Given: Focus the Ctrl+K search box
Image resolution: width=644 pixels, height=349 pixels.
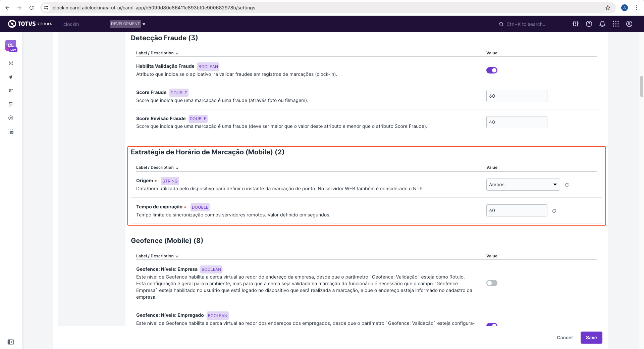Looking at the screenshot, I should pos(527,24).
